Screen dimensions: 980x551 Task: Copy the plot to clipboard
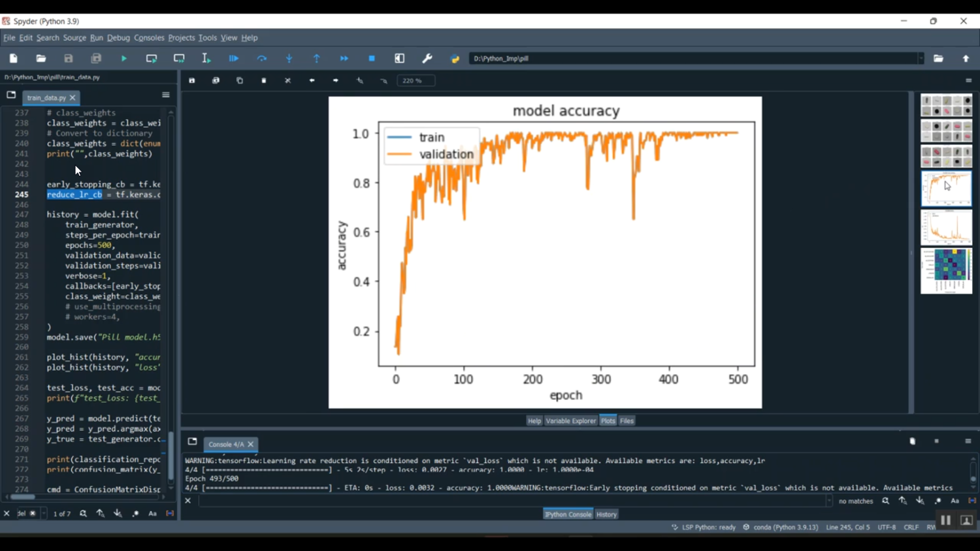(240, 81)
